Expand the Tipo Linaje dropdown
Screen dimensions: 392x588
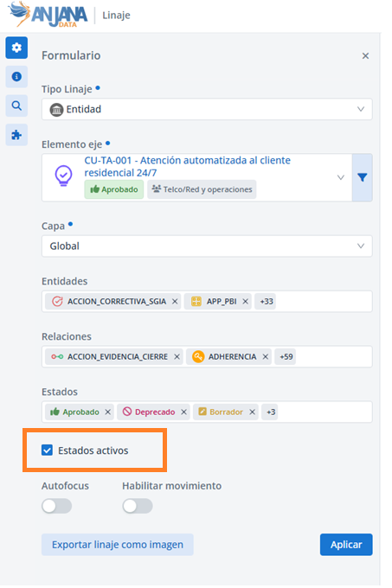point(207,109)
